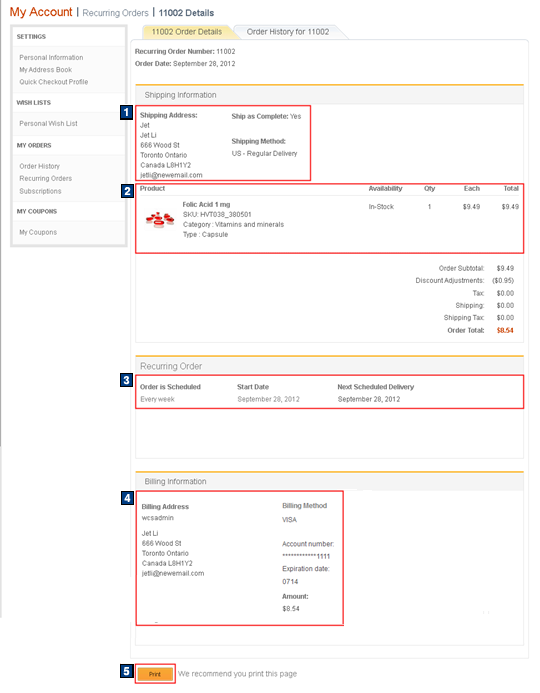Click the SKU: HVT038_380501 text
Viewport: 540px width, 693px height.
click(x=217, y=214)
